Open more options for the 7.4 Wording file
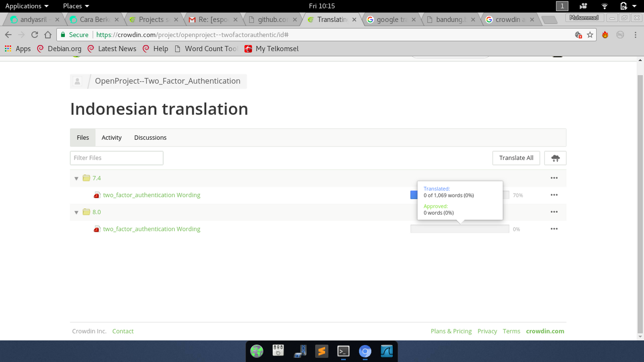 [554, 195]
